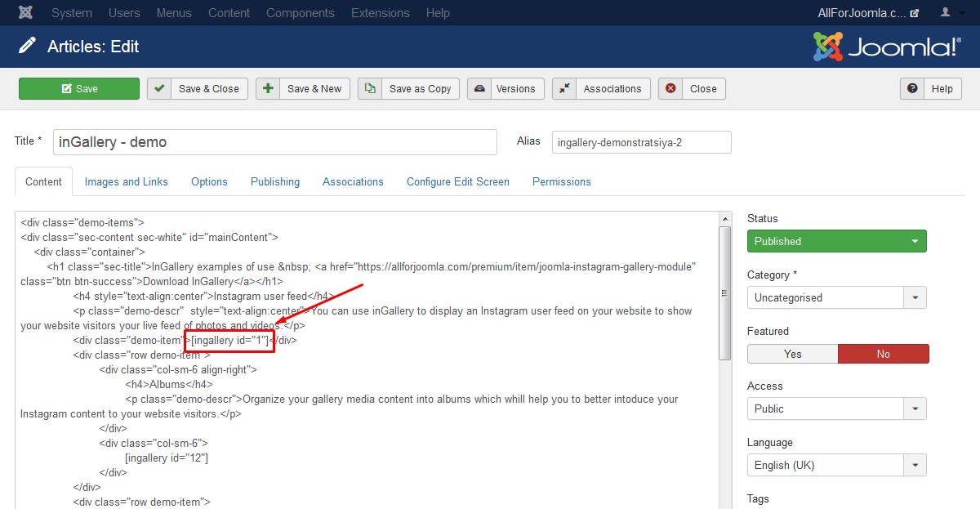Image resolution: width=980 pixels, height=509 pixels.
Task: Open the user account menu icon
Action: click(x=950, y=13)
